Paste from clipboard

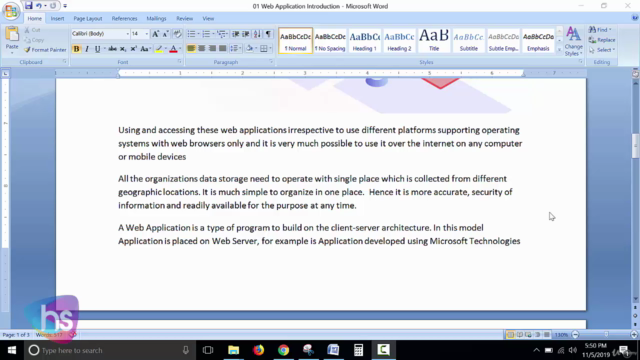coord(12,40)
